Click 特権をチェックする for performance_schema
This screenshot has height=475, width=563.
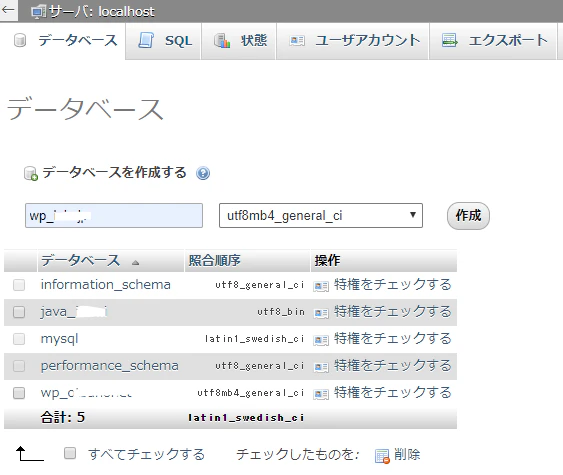pos(392,366)
